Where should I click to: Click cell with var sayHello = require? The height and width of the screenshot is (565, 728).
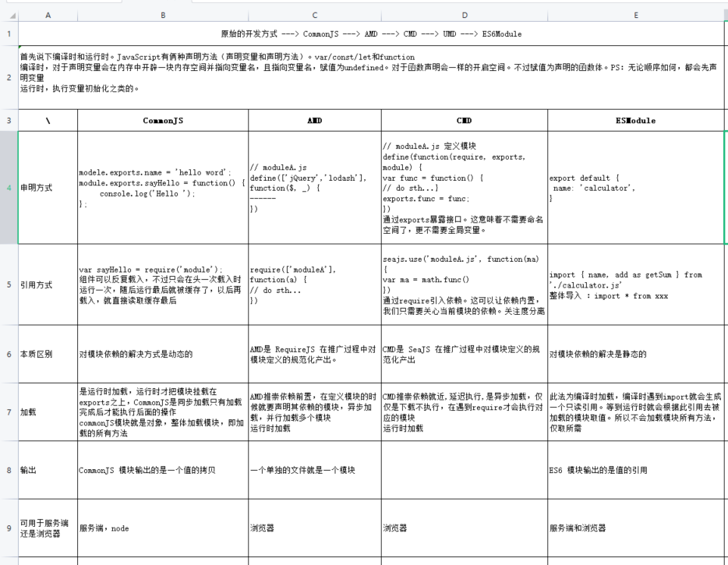[x=163, y=284]
